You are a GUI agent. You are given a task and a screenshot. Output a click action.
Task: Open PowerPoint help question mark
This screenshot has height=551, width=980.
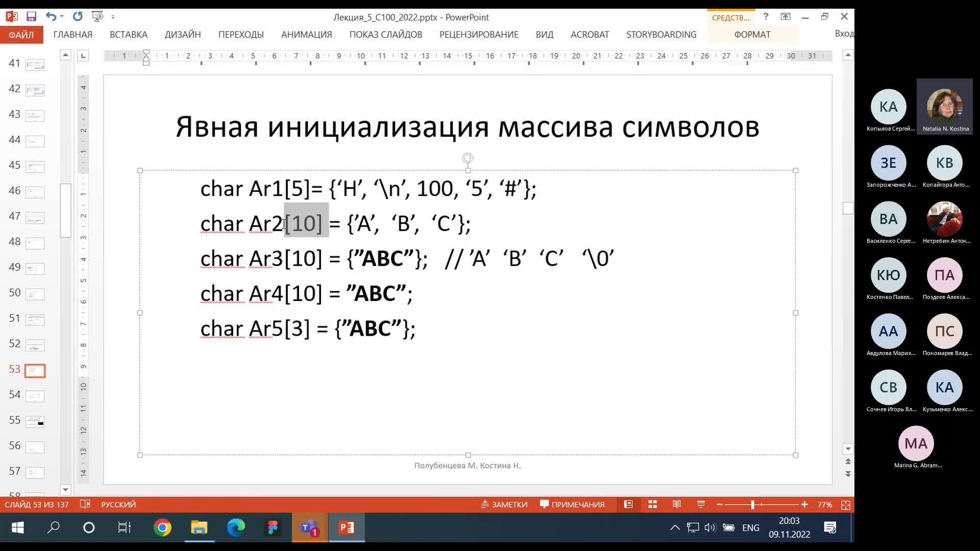click(766, 16)
